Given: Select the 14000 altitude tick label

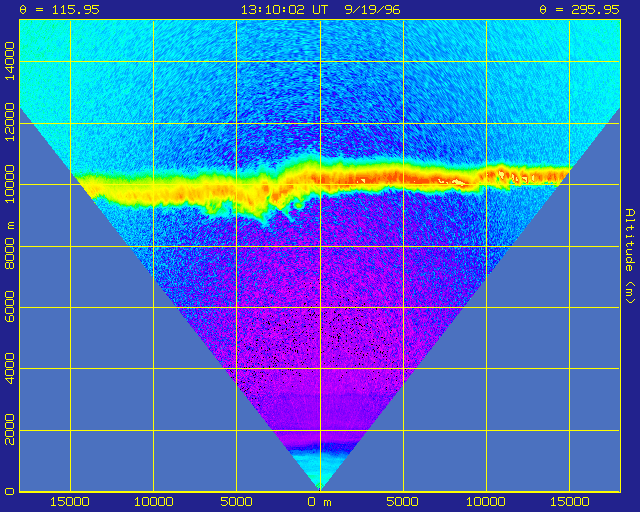Looking at the screenshot, I should 9,61.
